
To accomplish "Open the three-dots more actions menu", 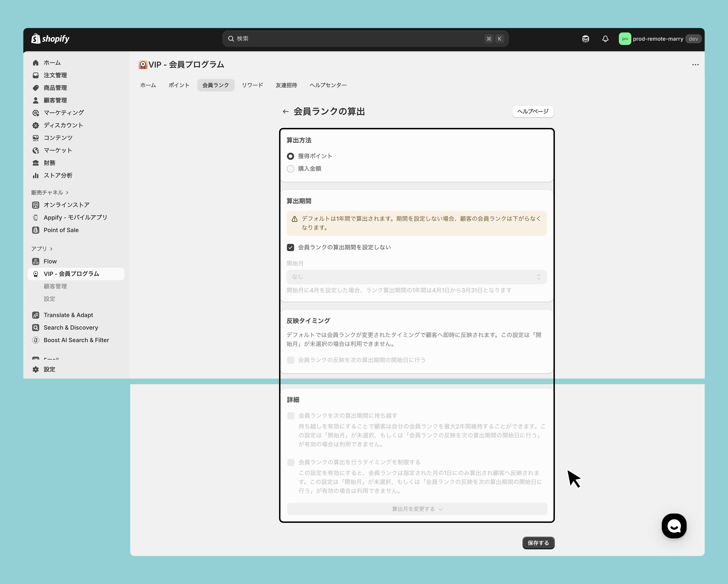I will (695, 64).
